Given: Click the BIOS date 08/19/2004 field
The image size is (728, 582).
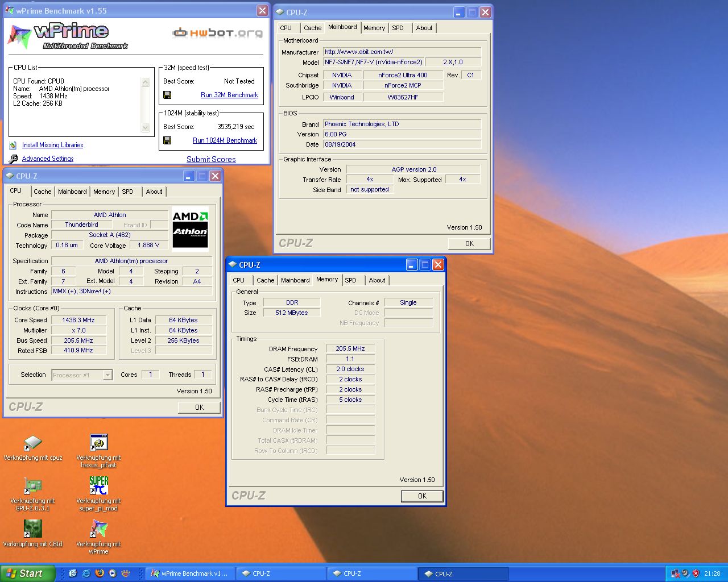Looking at the screenshot, I should [402, 145].
